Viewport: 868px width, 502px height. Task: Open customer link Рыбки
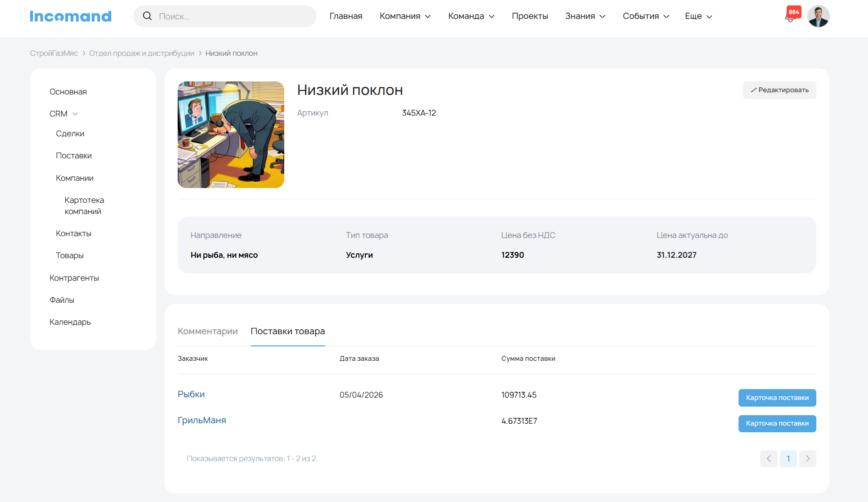coord(191,394)
